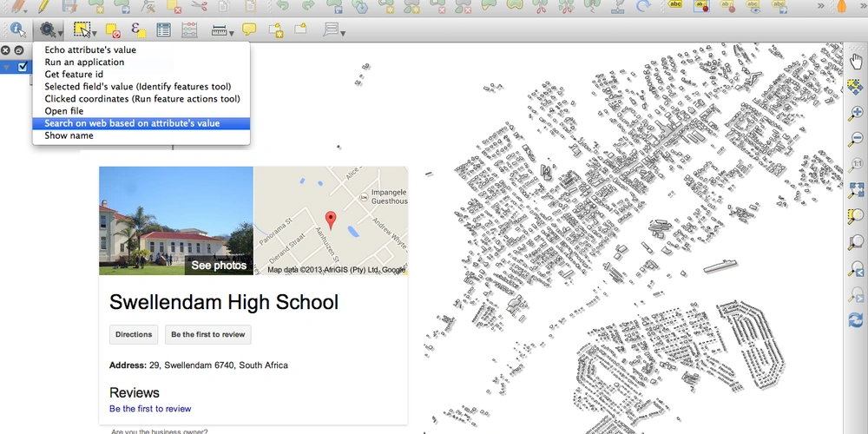Screen dimensions: 868x434
Task: Choose Search on web based on attribute's value
Action: click(x=141, y=123)
